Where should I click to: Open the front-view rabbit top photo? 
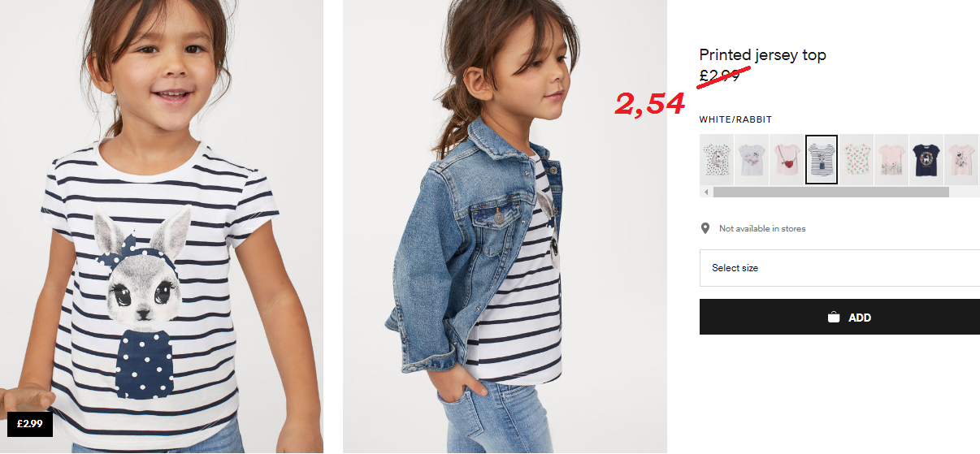(x=162, y=227)
